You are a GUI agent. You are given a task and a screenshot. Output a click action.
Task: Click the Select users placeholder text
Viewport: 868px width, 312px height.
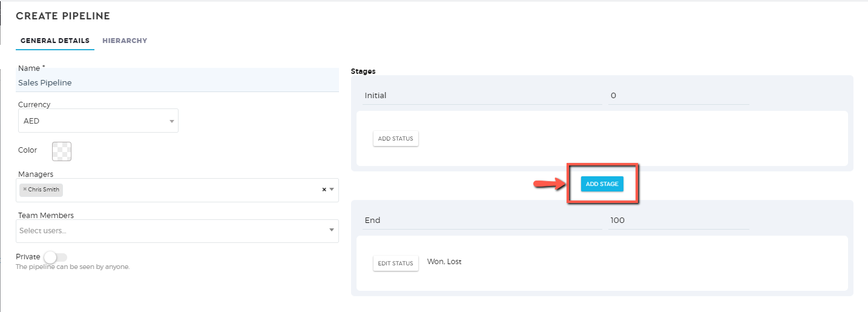[43, 231]
